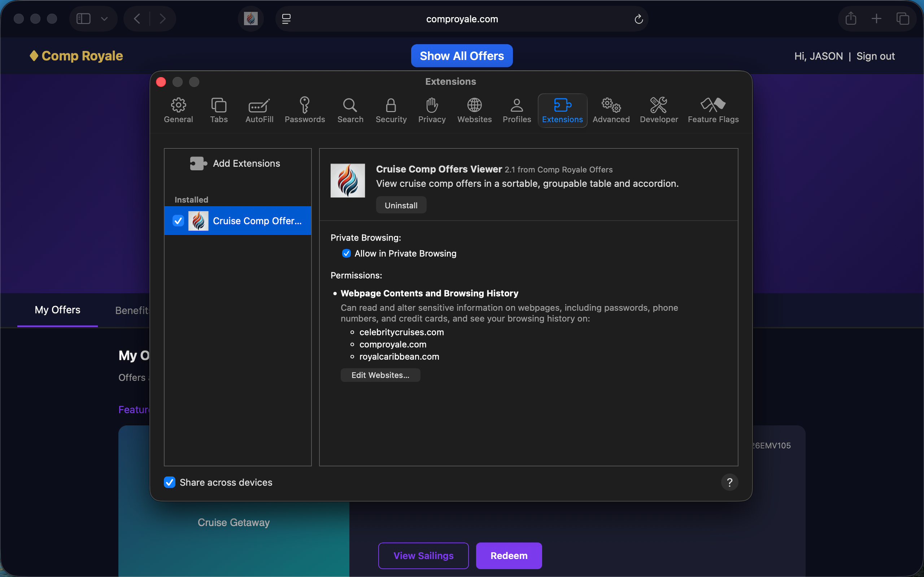
Task: Open the Developer settings pane
Action: 658,110
